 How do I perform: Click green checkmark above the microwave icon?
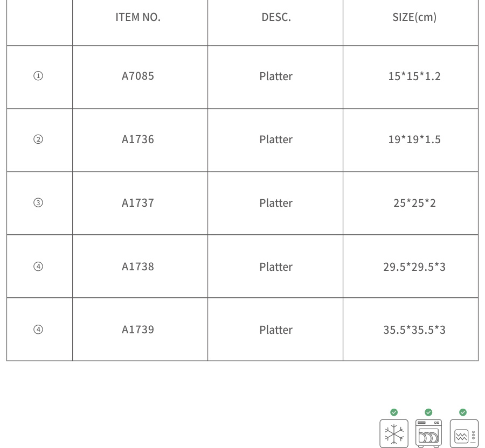(463, 412)
